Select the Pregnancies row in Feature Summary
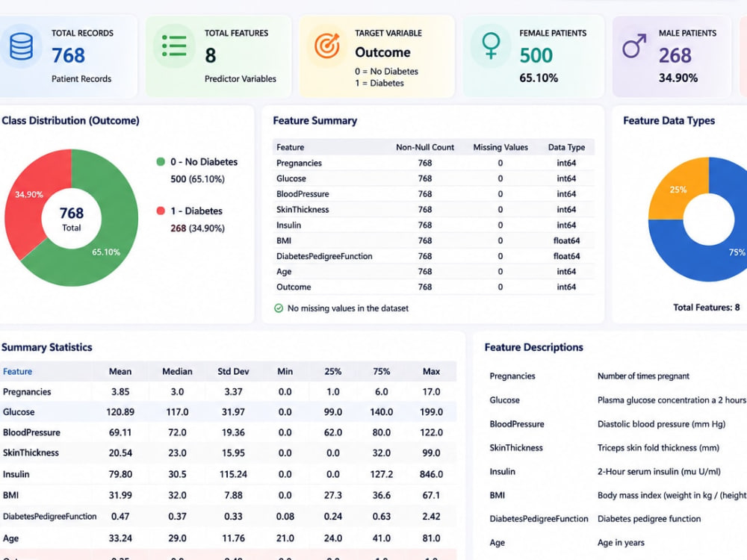747x560 pixels. [x=433, y=163]
